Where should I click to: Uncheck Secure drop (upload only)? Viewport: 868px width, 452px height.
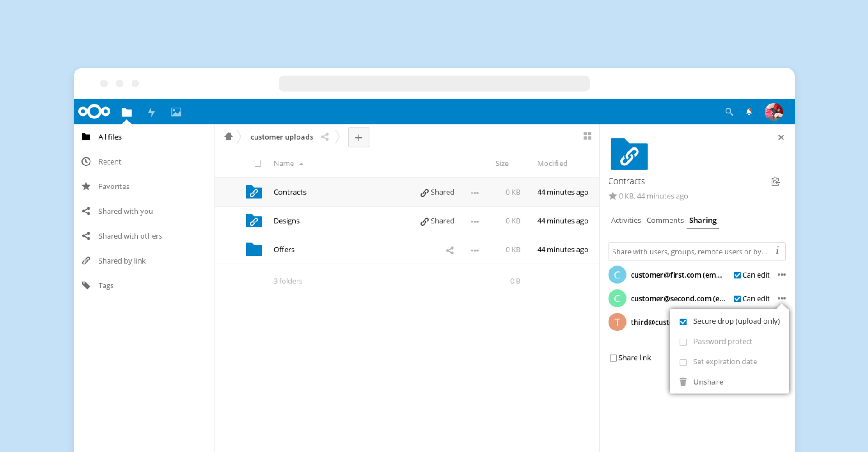click(683, 322)
